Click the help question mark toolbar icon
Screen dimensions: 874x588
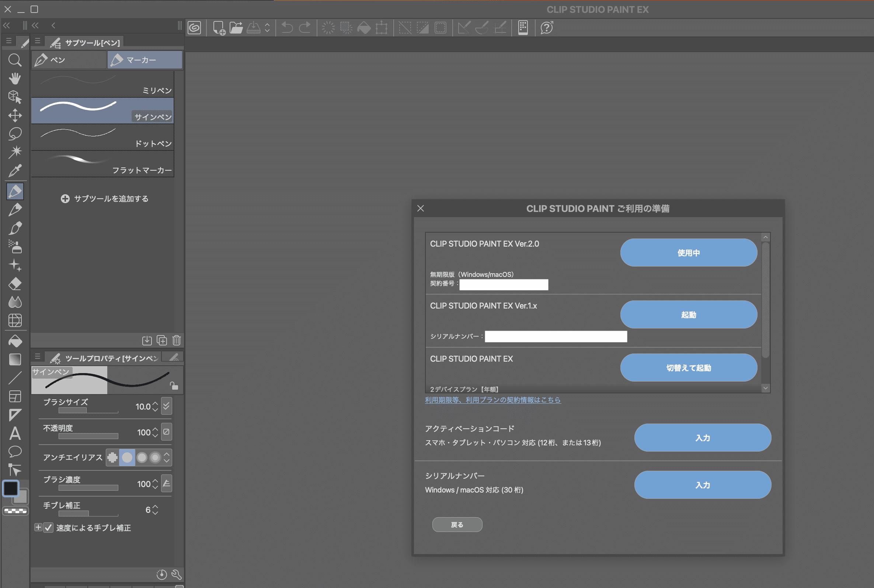click(x=547, y=27)
